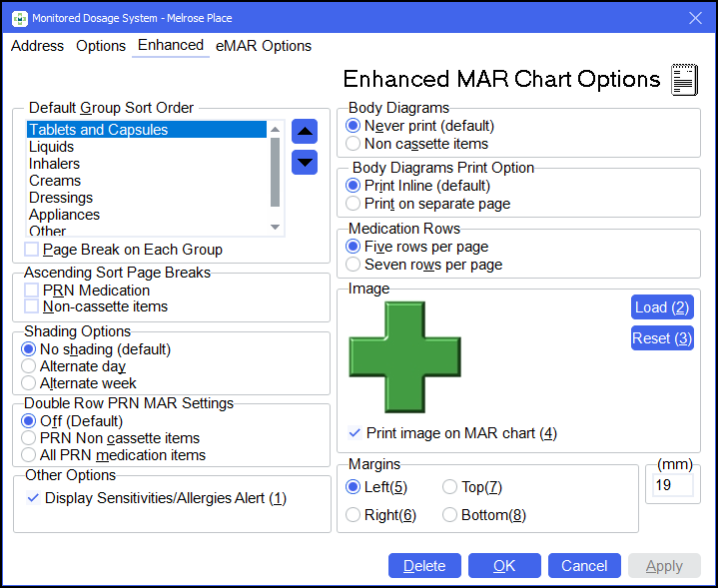Tick the PRN Medication page break checkbox
This screenshot has height=588, width=718.
pyautogui.click(x=33, y=291)
